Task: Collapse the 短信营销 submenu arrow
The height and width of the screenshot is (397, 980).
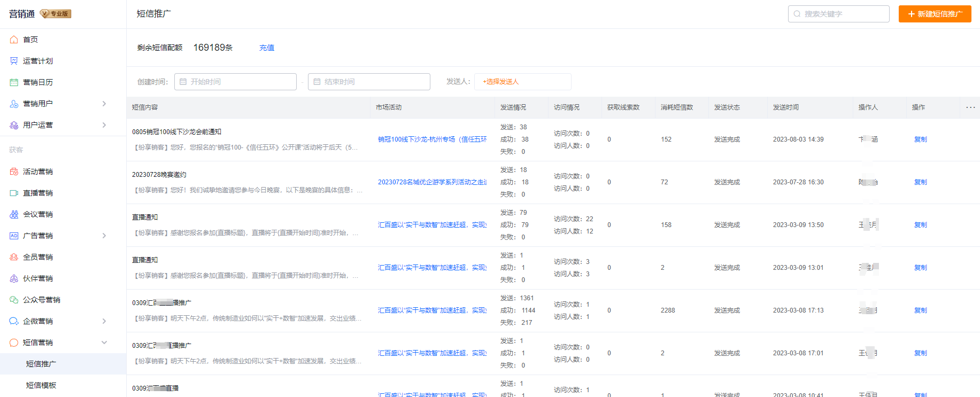Action: [x=104, y=342]
